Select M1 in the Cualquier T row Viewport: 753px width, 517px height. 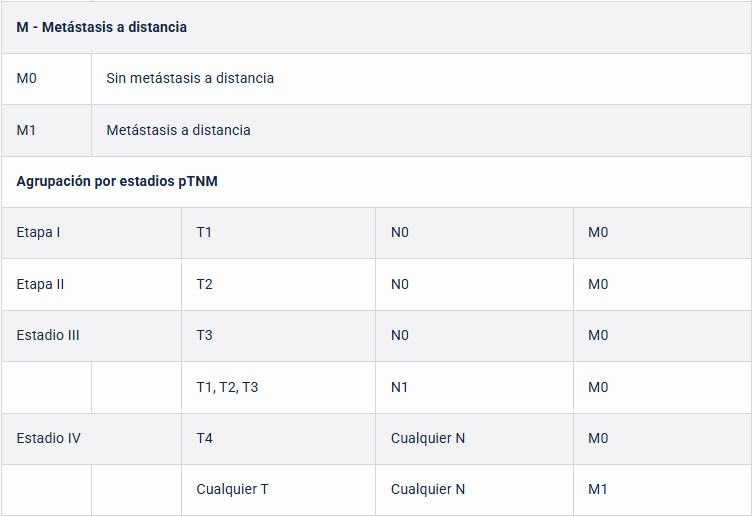[x=598, y=490]
